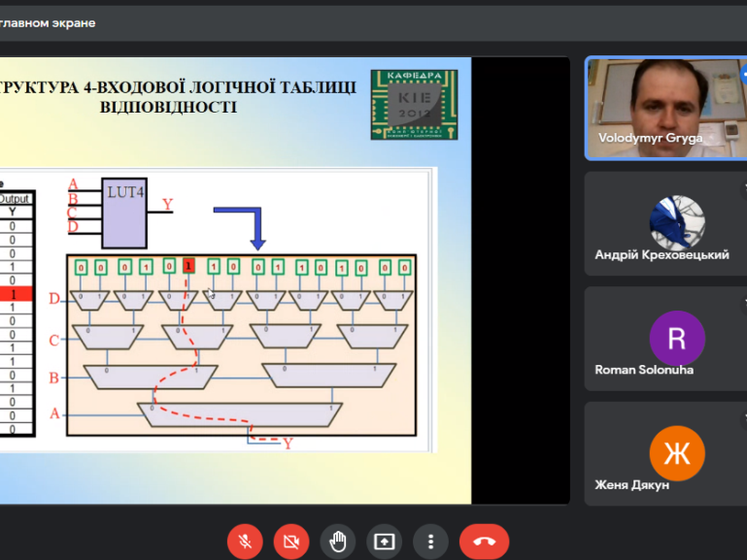This screenshot has width=747, height=560.
Task: Click Roman Solonuha's purple R avatar
Action: tap(677, 338)
